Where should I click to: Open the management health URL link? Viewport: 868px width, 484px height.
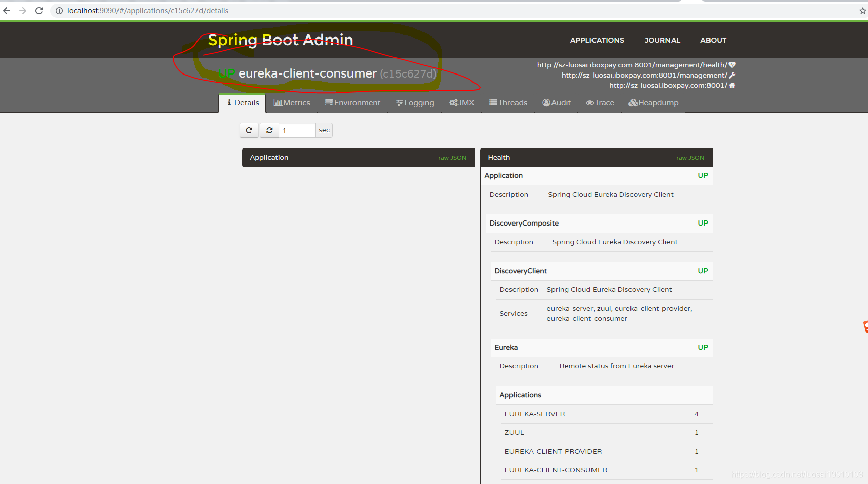coord(632,65)
